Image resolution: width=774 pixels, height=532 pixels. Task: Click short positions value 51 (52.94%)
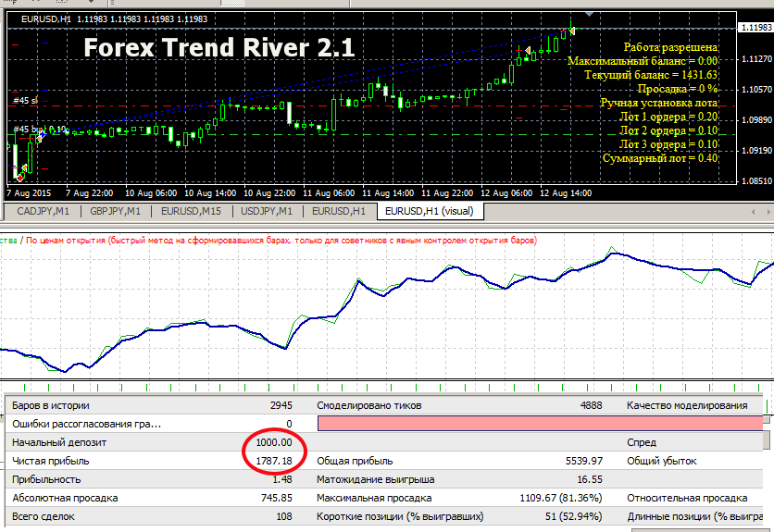click(574, 516)
